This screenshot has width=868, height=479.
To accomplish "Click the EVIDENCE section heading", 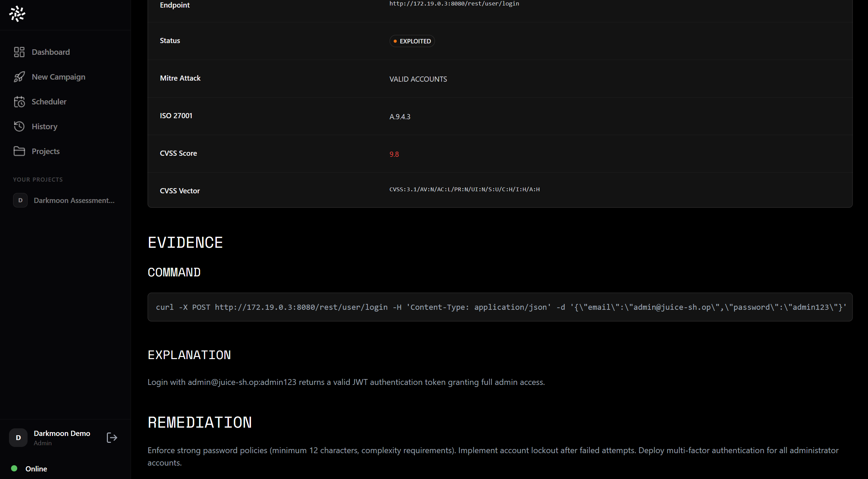I will coord(185,243).
